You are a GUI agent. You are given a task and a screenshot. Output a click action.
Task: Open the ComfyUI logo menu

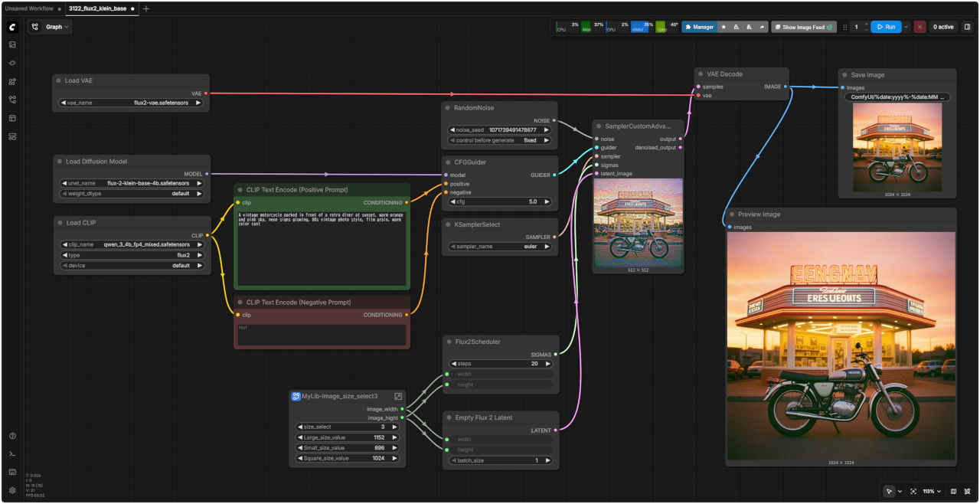[x=12, y=27]
